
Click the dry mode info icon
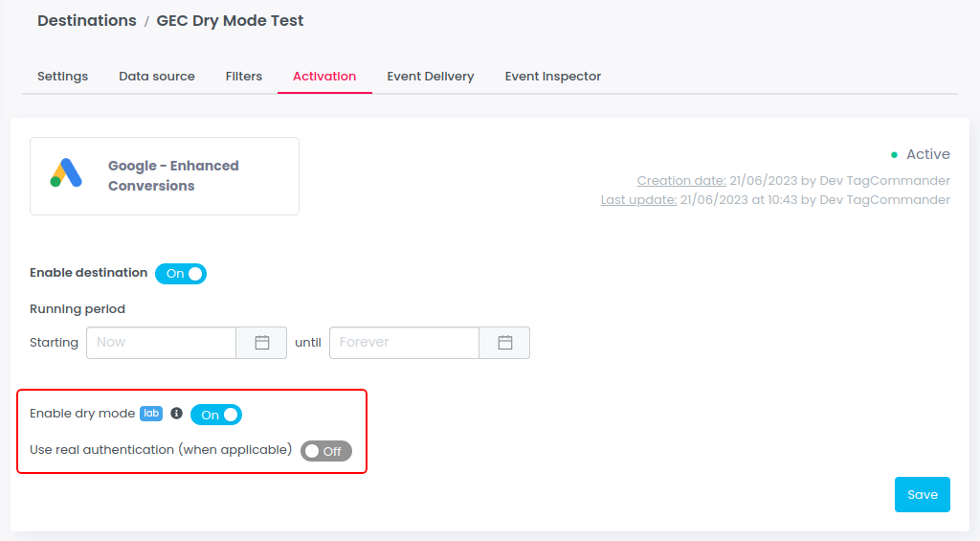click(x=176, y=414)
